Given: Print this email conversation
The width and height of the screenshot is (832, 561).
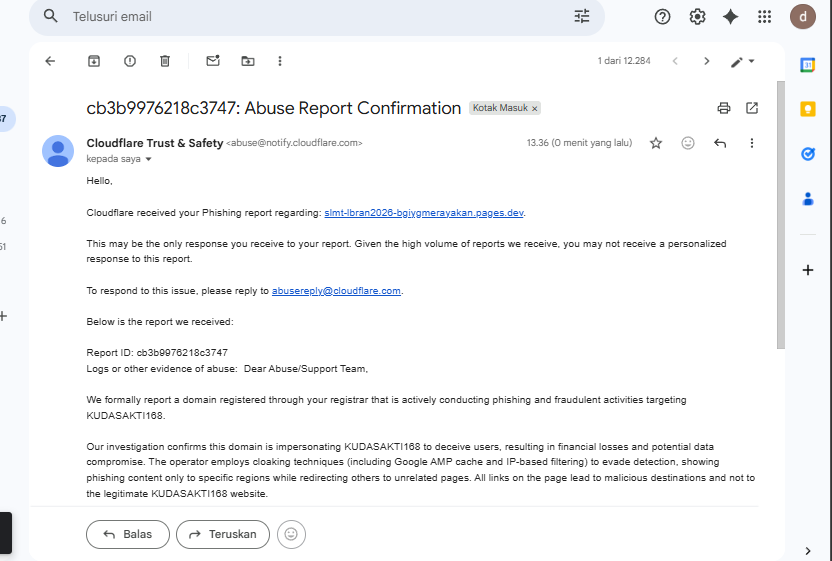Looking at the screenshot, I should click(724, 108).
